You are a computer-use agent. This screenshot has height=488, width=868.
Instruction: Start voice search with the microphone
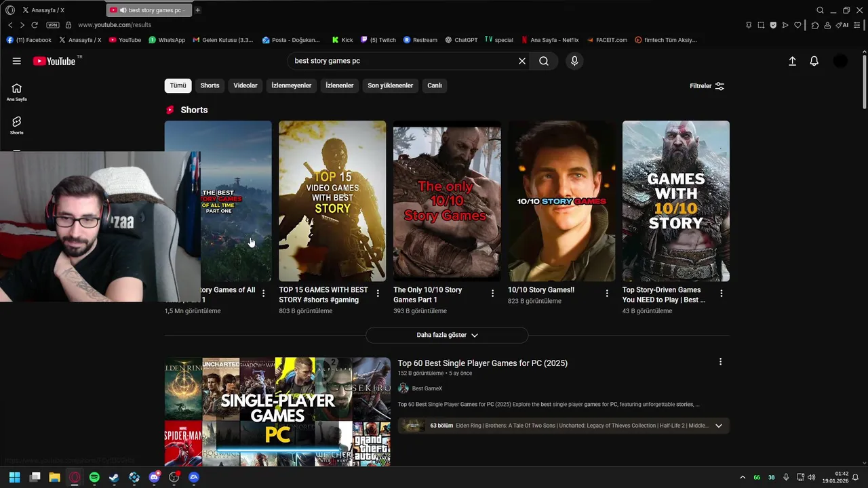(574, 61)
